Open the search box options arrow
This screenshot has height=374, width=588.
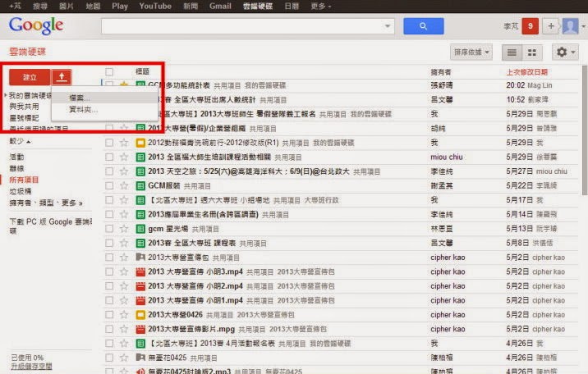coord(388,26)
